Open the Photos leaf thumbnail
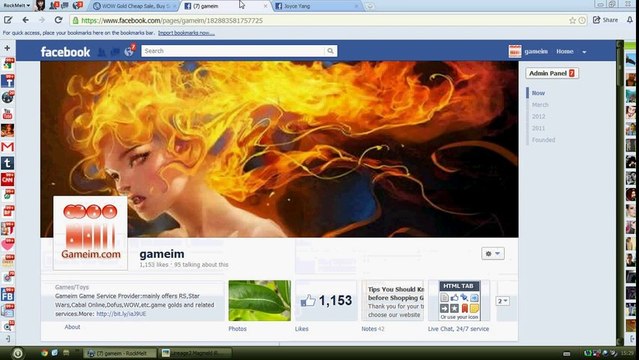639x360 pixels. tap(260, 300)
